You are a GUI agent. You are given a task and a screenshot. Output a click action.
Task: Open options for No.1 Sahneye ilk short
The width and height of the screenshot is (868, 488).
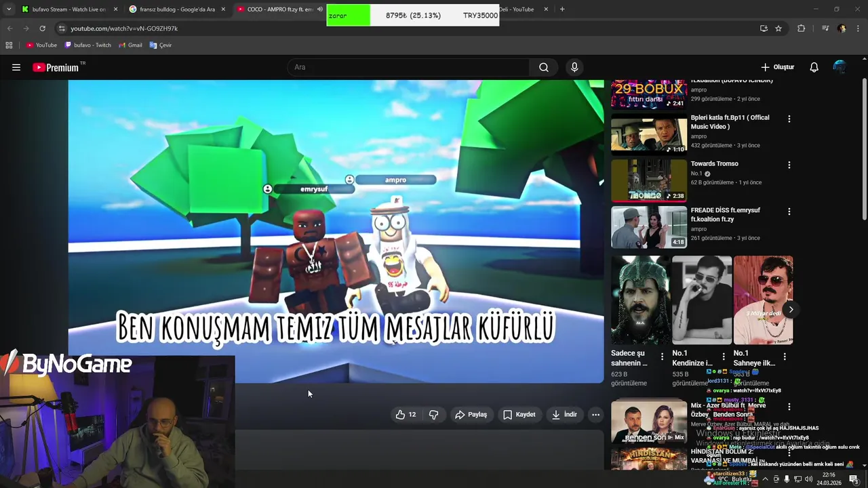coord(785,356)
